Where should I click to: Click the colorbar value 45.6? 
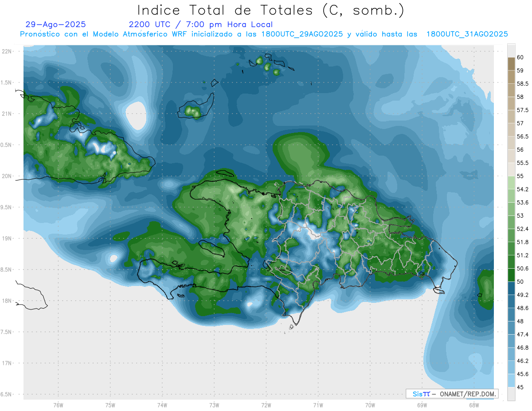coord(523,374)
